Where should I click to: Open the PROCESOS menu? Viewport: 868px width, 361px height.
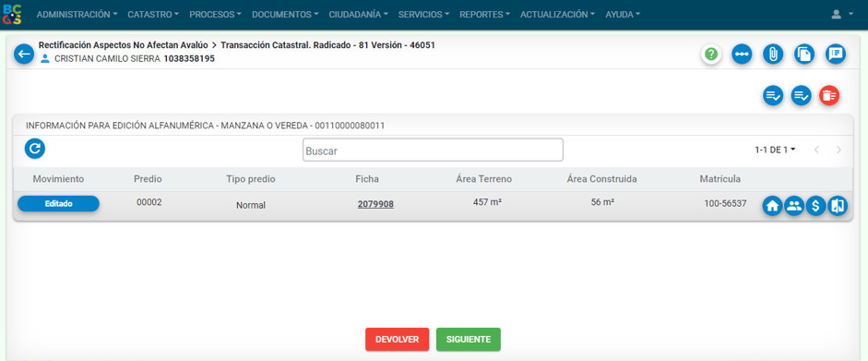(x=215, y=15)
